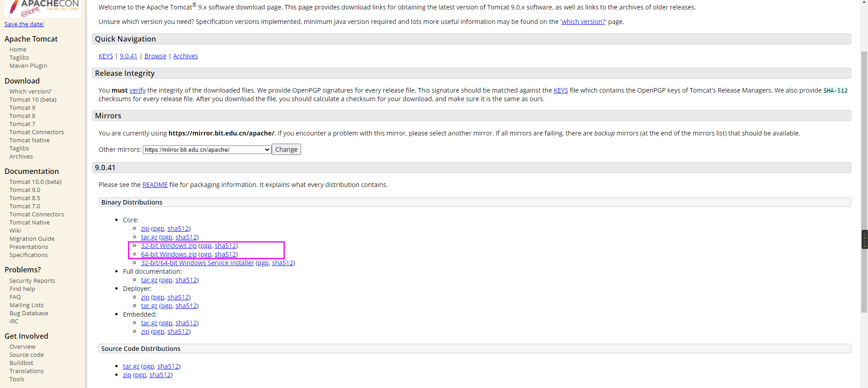Download Deployer tar.gz file
This screenshot has width=868, height=388.
[x=149, y=306]
